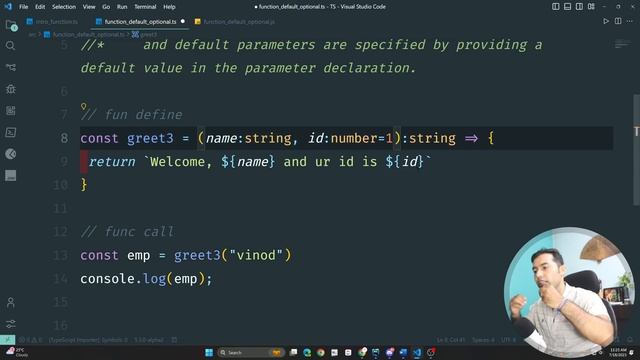Click the VS Code icon in the taskbar

[417, 352]
